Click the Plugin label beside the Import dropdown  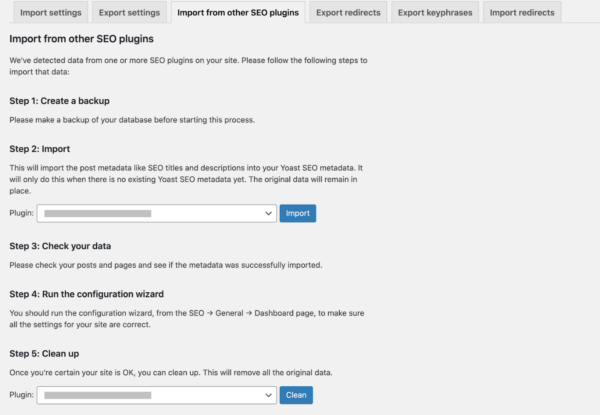pos(22,213)
